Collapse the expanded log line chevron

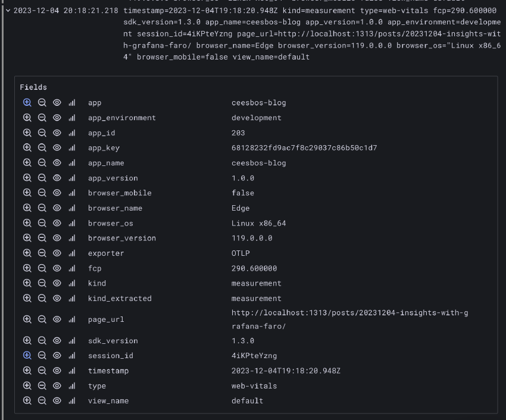(8, 11)
